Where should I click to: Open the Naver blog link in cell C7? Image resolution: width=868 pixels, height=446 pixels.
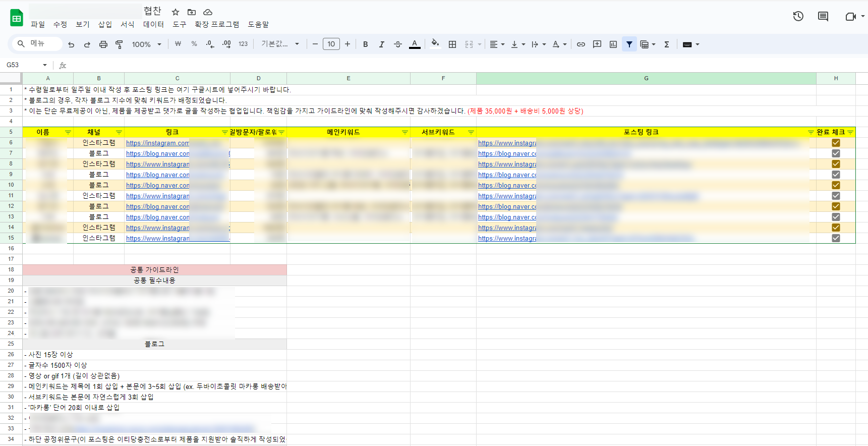(x=158, y=154)
